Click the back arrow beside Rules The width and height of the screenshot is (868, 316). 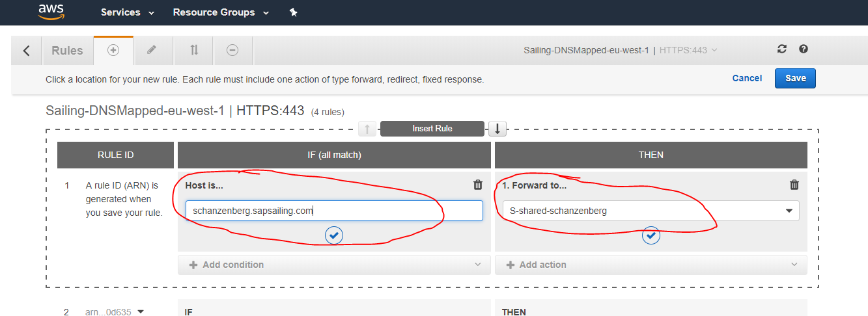(x=27, y=51)
